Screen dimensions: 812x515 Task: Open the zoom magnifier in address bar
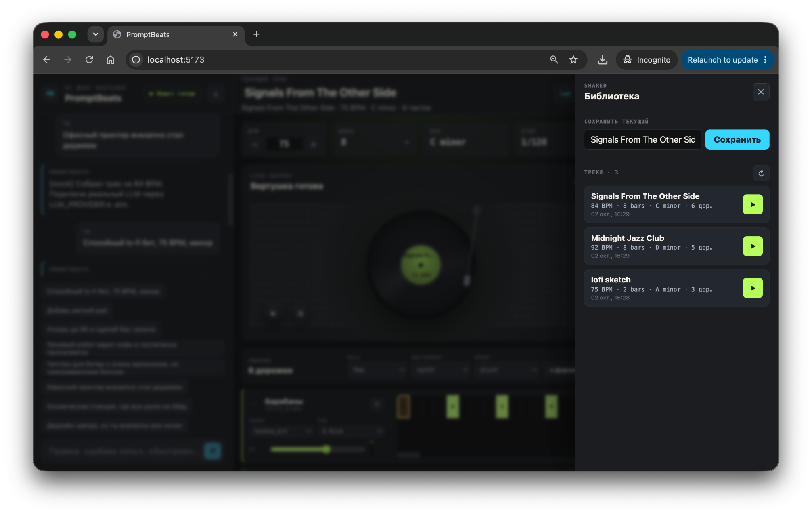pos(554,60)
